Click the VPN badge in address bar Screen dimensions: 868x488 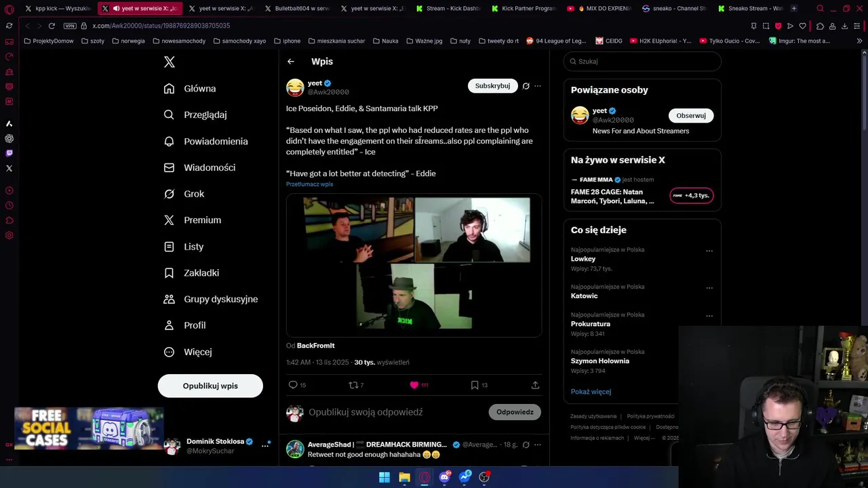coord(70,26)
